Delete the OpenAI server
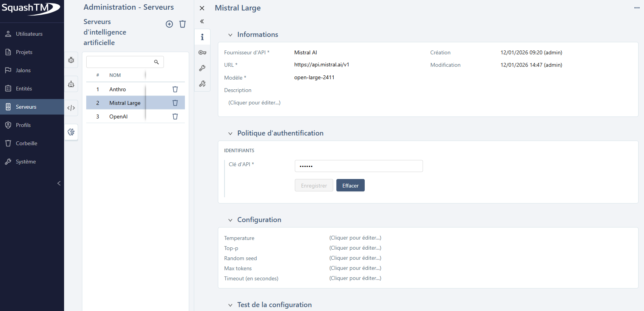The width and height of the screenshot is (644, 311). tap(175, 116)
